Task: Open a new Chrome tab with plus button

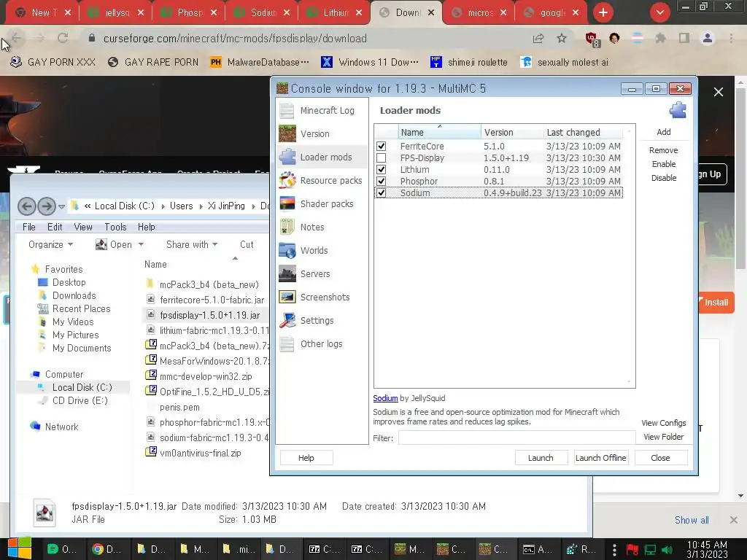Action: (603, 12)
